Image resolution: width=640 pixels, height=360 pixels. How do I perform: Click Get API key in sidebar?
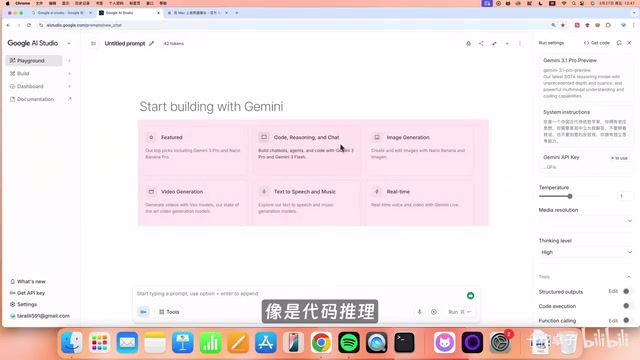click(x=27, y=293)
